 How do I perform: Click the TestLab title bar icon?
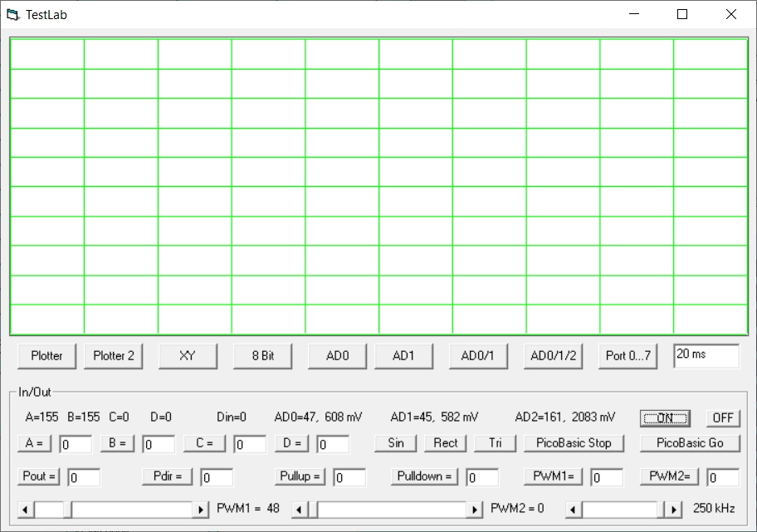point(12,14)
